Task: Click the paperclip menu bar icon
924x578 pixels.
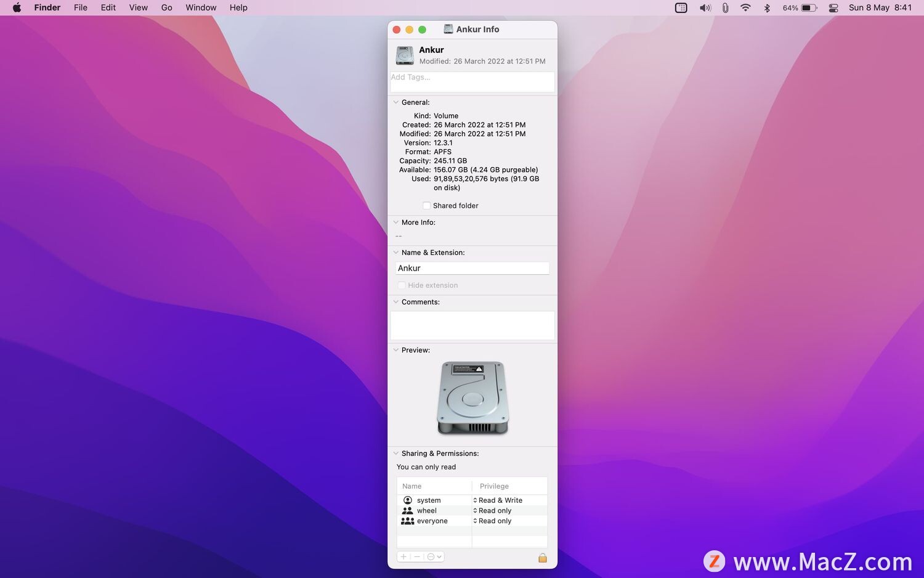Action: click(x=726, y=7)
